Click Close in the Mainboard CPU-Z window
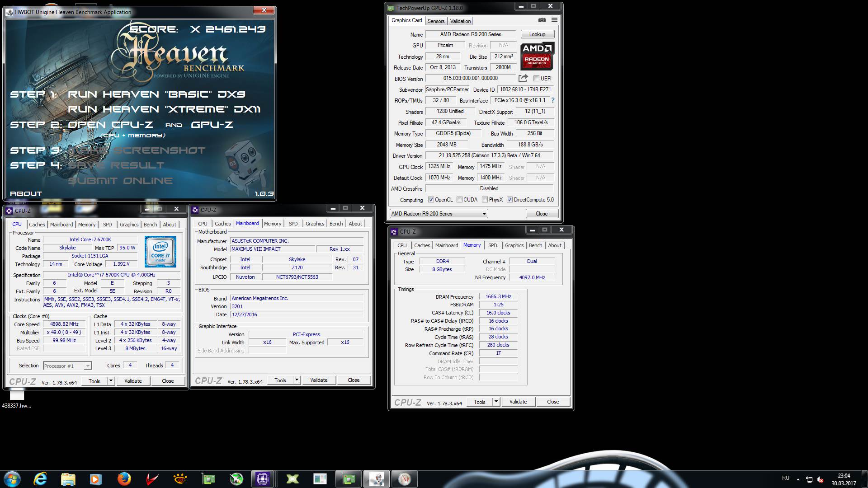The image size is (868, 488). tap(354, 380)
